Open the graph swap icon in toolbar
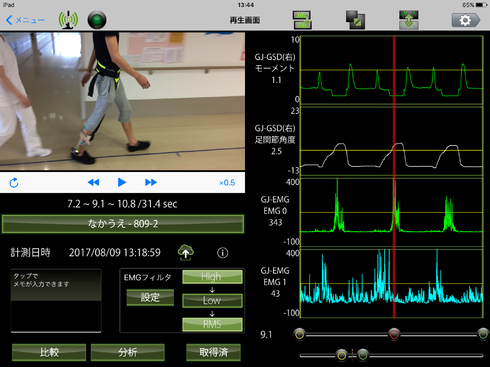The width and height of the screenshot is (490, 367). 302,20
